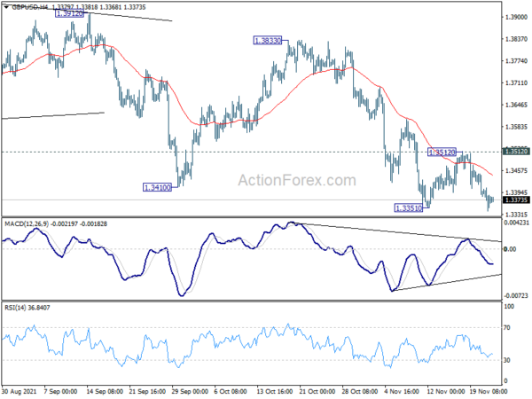Click the 1.39120 price label
The image size is (532, 399).
tap(69, 13)
